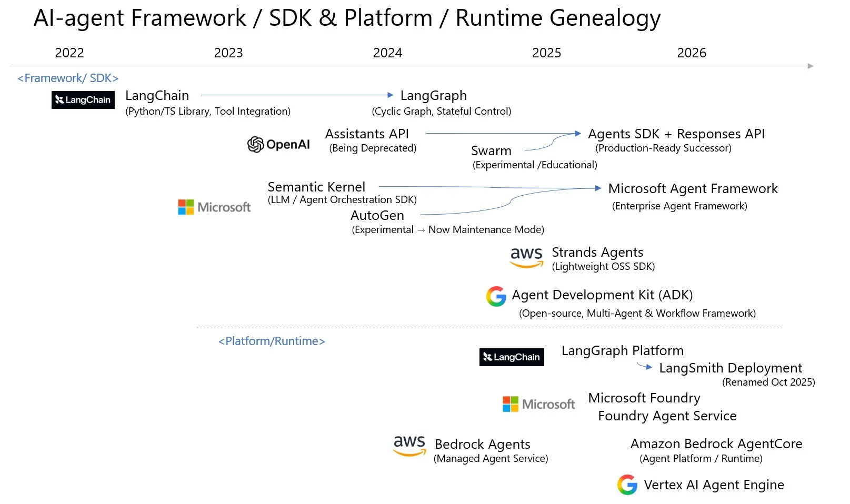Select the 2023 timeline year label
850x504 pixels.
tap(228, 53)
